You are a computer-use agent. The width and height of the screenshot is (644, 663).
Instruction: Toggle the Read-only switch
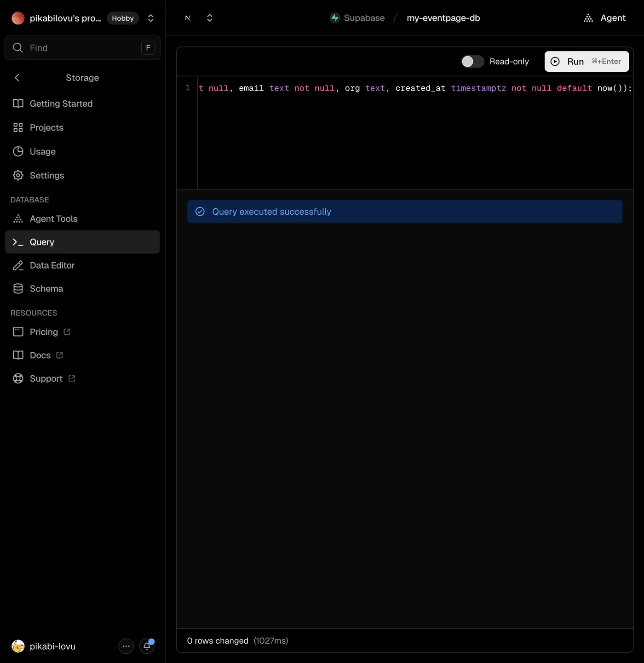coord(472,62)
